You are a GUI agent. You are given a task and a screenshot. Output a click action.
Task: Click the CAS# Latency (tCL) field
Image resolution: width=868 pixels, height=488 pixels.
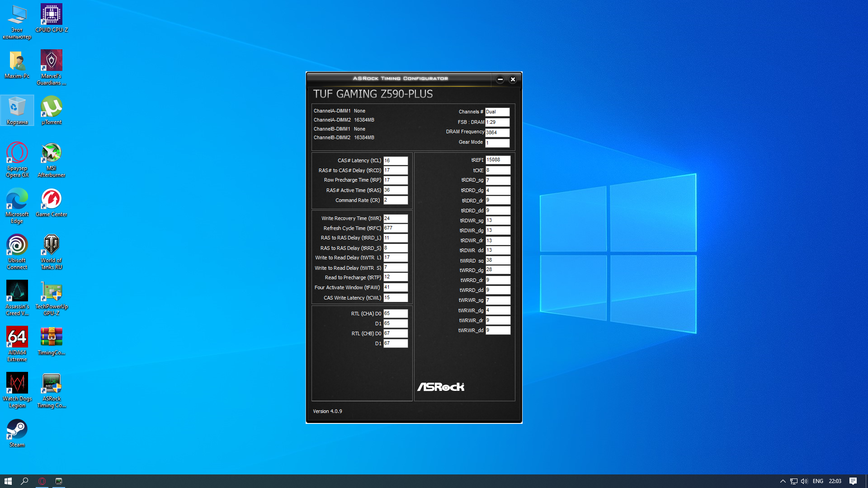click(395, 160)
